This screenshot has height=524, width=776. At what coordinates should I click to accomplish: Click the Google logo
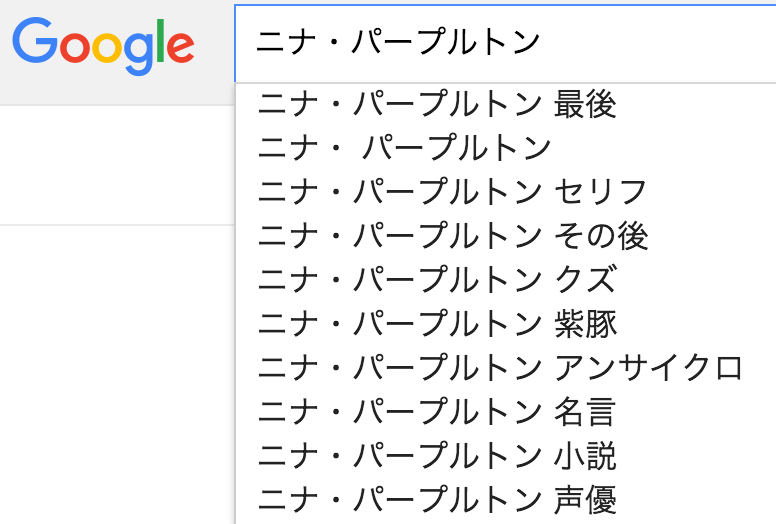point(103,46)
